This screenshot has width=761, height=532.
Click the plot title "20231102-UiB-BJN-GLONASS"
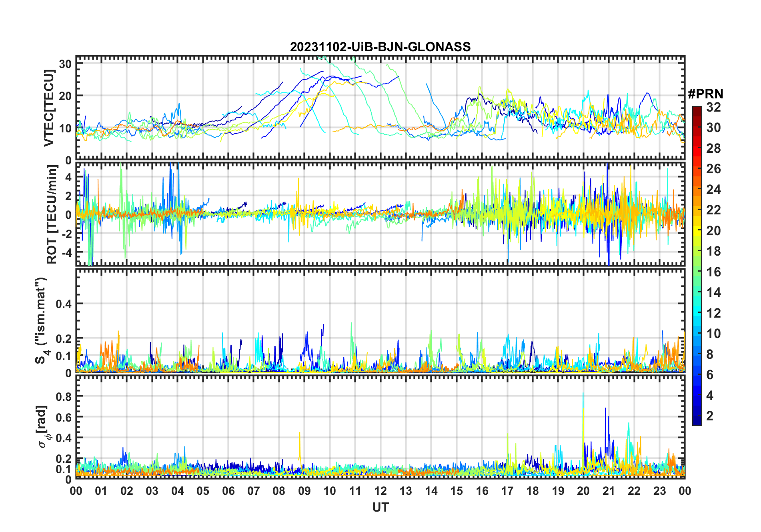click(x=380, y=47)
